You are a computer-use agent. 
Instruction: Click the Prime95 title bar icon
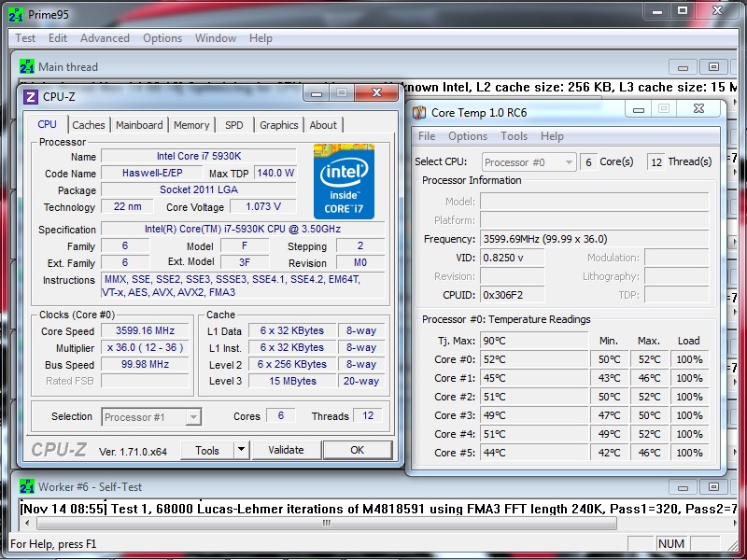pyautogui.click(x=16, y=15)
